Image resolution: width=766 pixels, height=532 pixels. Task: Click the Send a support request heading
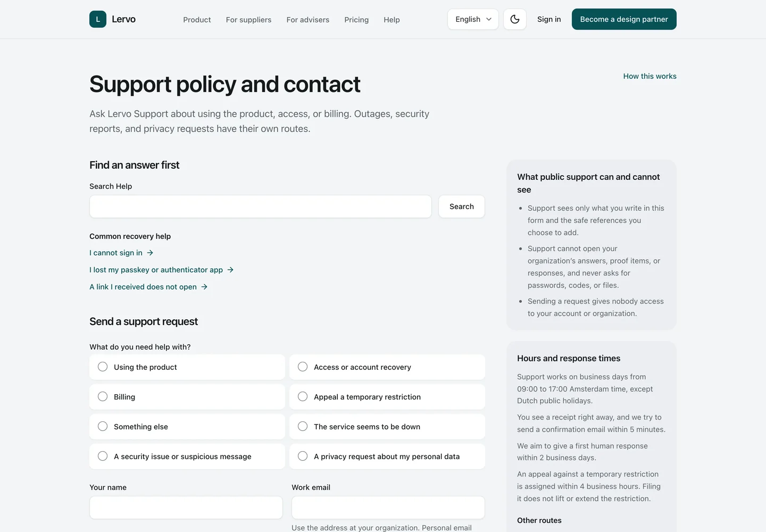144,321
